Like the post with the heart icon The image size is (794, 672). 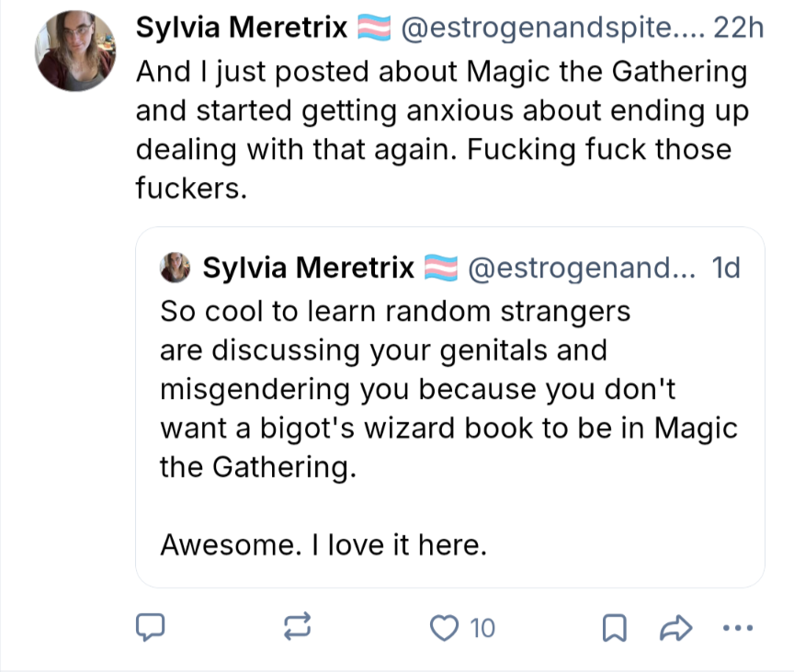(x=444, y=628)
